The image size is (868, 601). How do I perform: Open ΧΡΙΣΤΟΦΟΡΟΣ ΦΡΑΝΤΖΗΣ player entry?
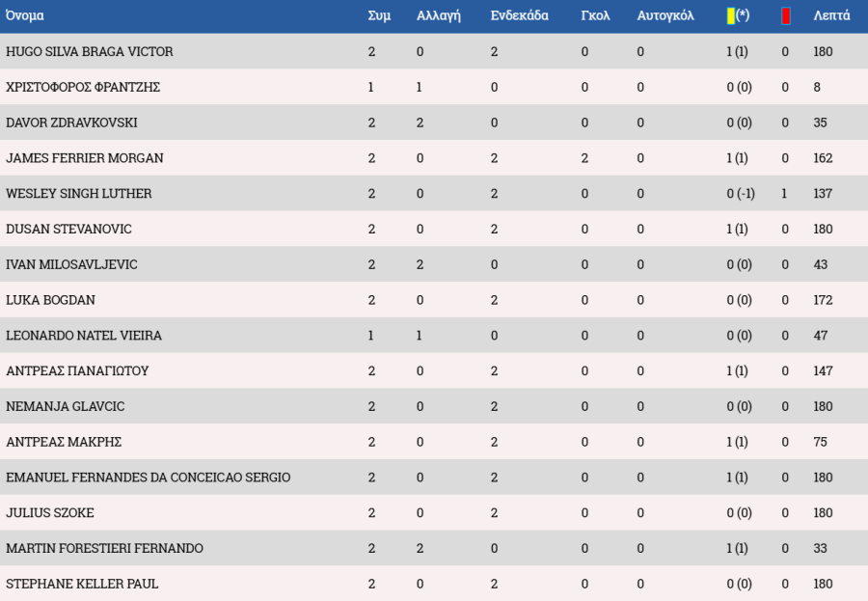pyautogui.click(x=83, y=87)
